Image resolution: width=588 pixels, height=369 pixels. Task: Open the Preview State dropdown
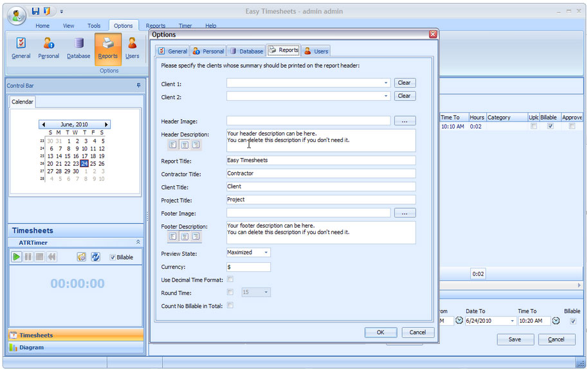point(266,253)
